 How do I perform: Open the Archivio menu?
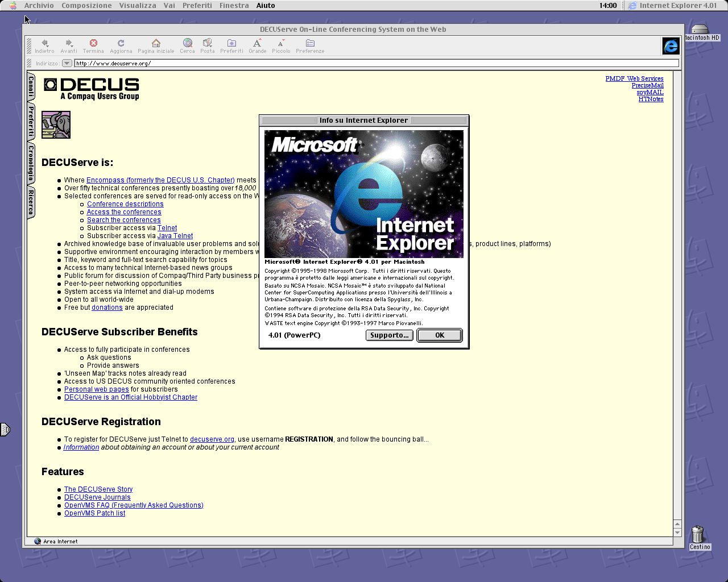coord(39,5)
